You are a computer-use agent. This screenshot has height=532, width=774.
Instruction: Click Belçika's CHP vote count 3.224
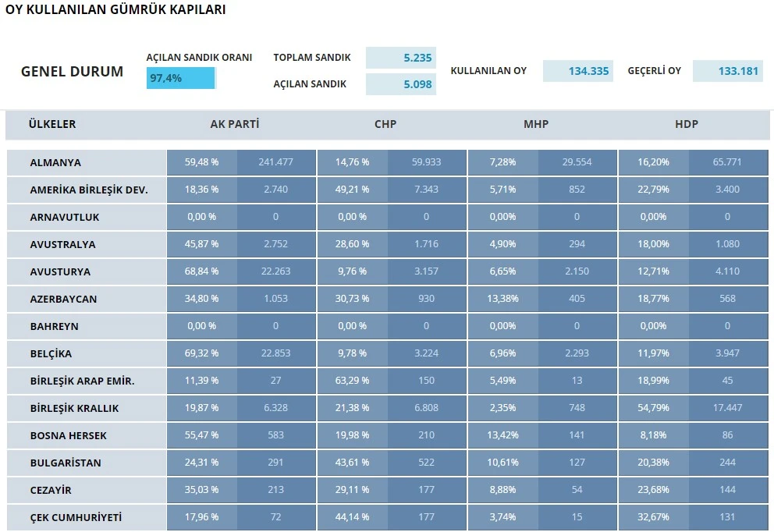[426, 353]
